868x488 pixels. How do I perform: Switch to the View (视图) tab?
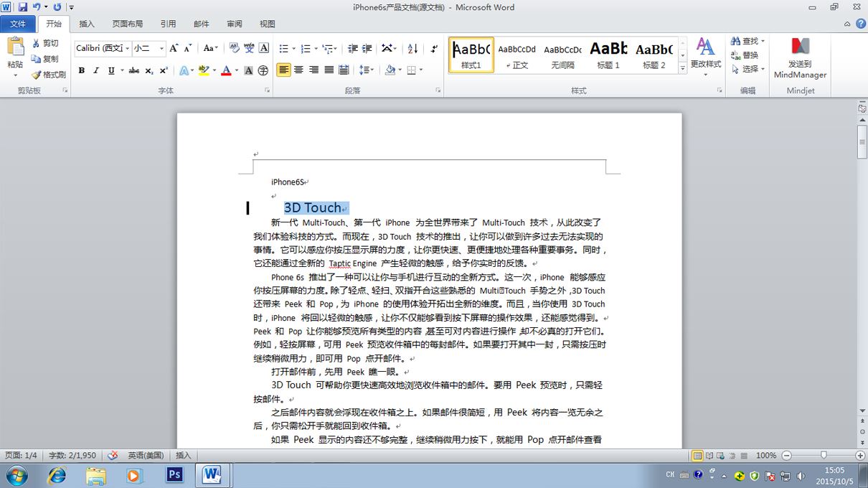(x=267, y=24)
